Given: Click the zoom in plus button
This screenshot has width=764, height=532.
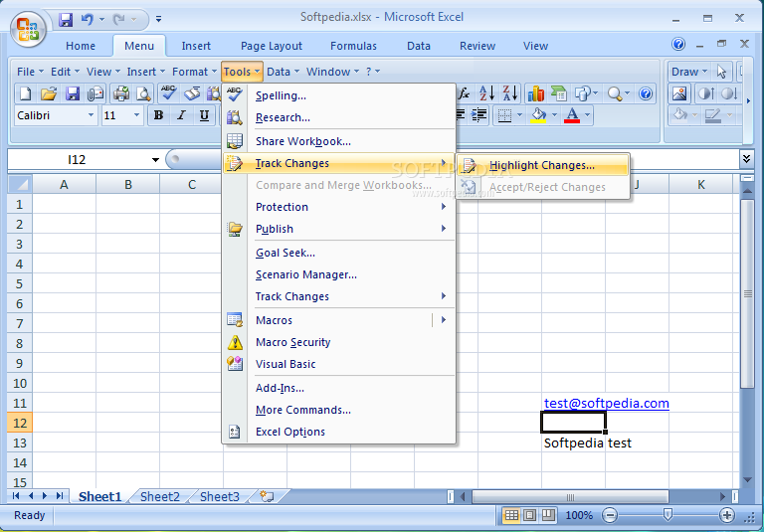Looking at the screenshot, I should [x=726, y=515].
